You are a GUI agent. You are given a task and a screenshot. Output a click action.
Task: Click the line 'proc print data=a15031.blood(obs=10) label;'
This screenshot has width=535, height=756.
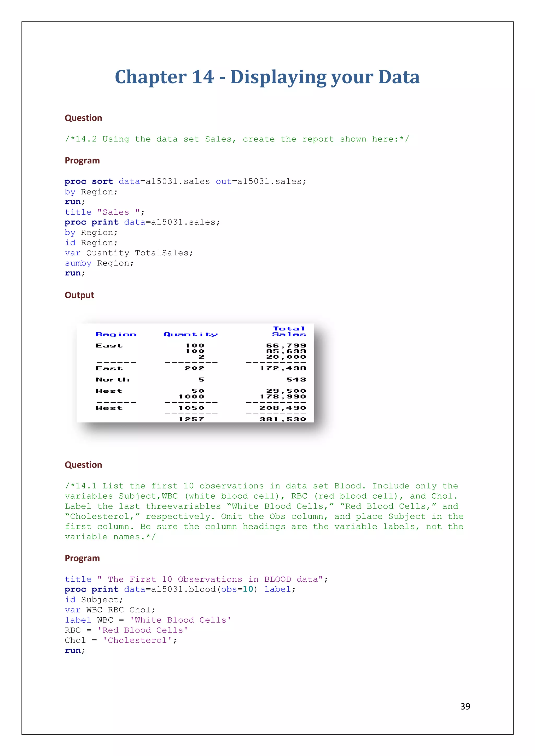(x=180, y=589)
